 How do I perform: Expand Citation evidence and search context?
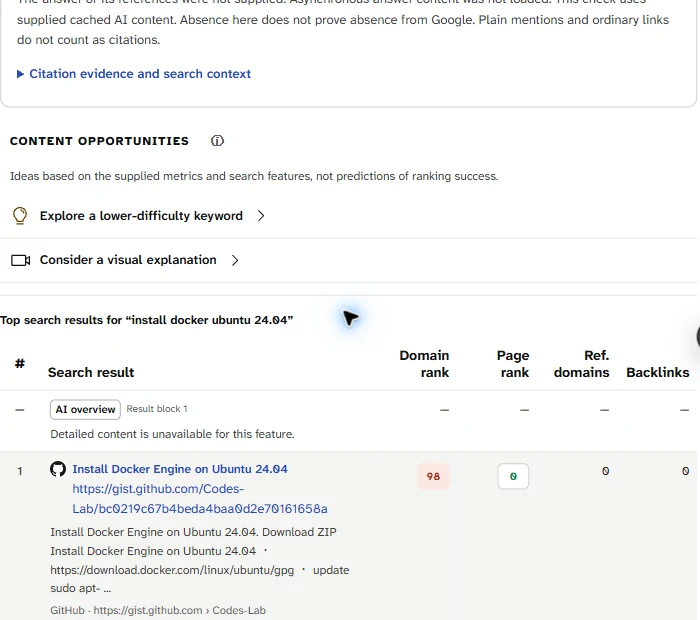[x=133, y=74]
